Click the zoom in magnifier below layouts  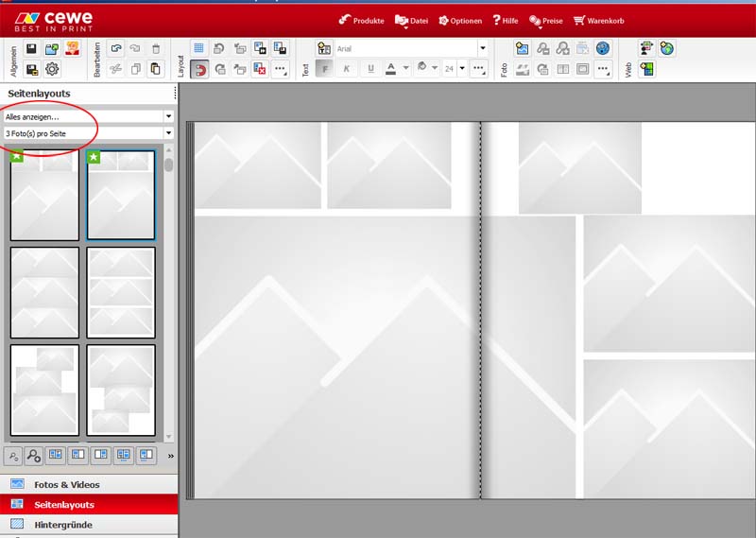[x=34, y=456]
